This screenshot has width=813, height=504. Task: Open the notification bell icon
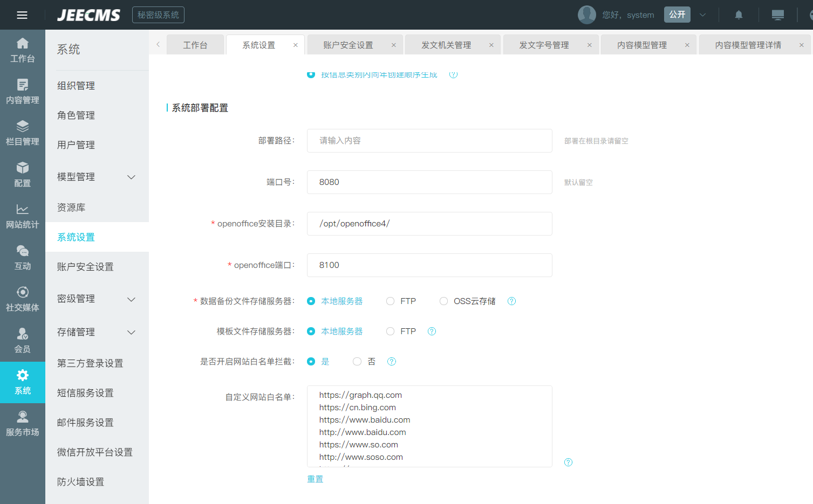pyautogui.click(x=739, y=15)
